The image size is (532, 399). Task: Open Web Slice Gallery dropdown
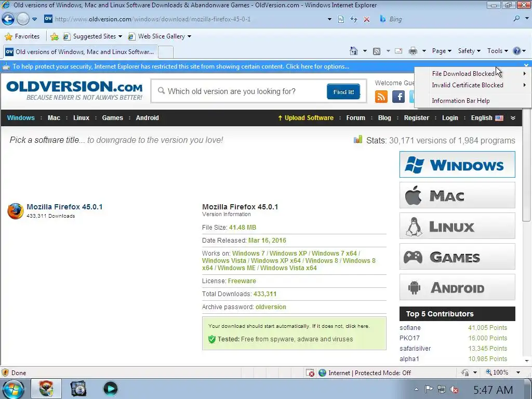coord(159,36)
